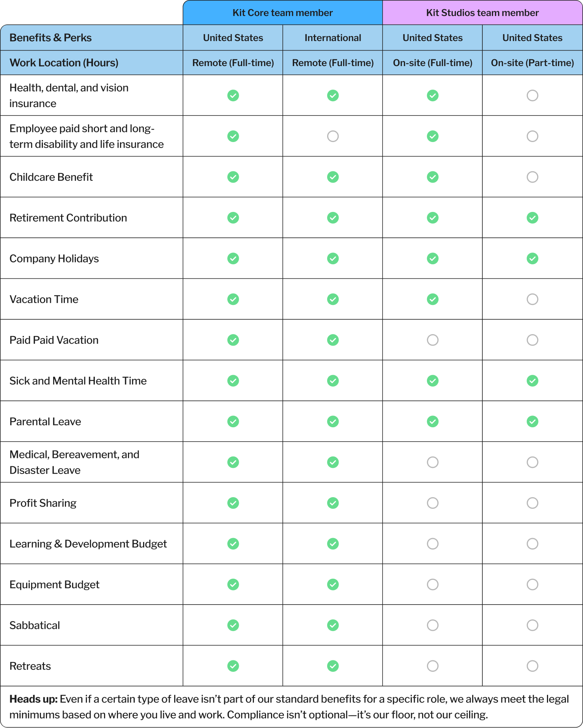This screenshot has width=583, height=728.
Task: Click Part-time Retirement Contribution green checkmark
Action: pos(533,218)
